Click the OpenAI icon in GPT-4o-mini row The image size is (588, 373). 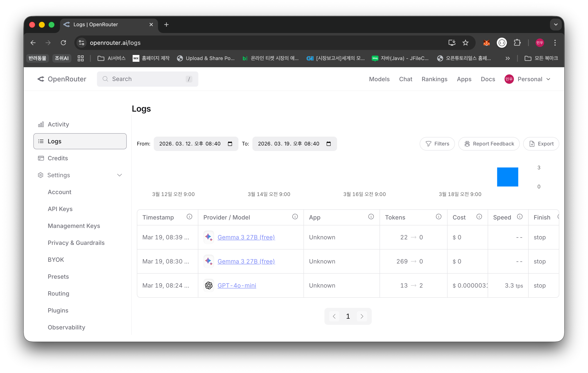pyautogui.click(x=208, y=285)
